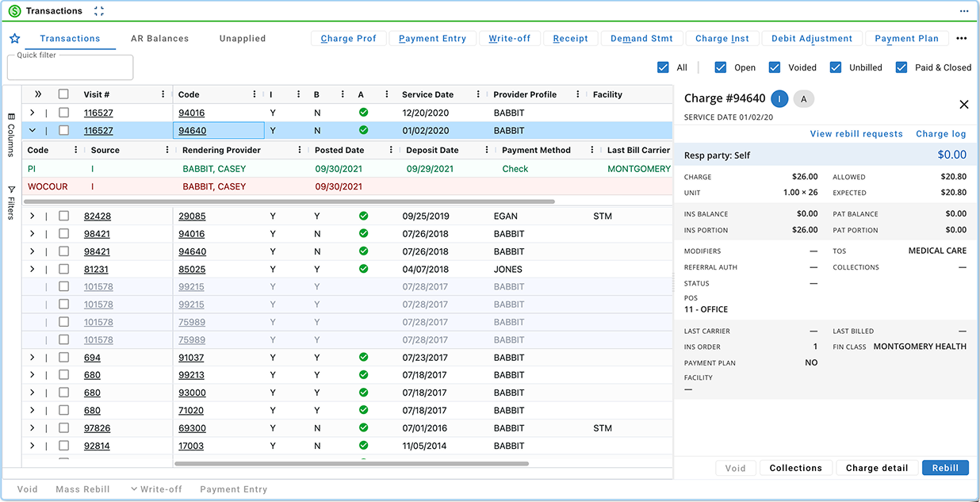The height and width of the screenshot is (502, 980).
Task: Uncheck the Open filter checkbox
Action: (721, 67)
